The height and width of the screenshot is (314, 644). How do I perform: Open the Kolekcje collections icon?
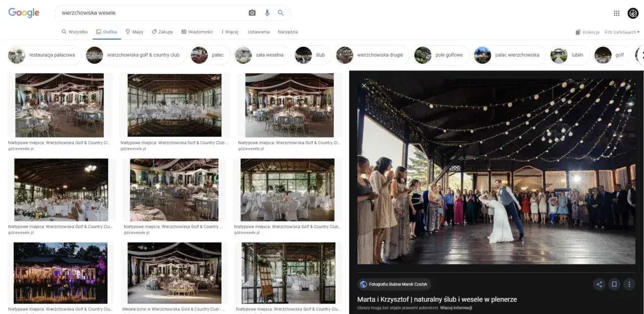click(578, 32)
